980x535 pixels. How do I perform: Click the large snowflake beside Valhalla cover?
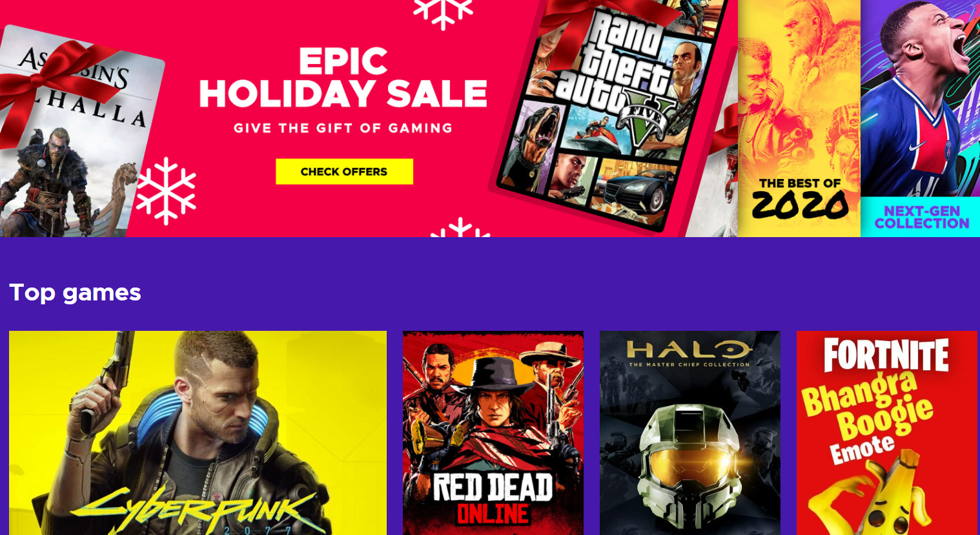(x=166, y=191)
